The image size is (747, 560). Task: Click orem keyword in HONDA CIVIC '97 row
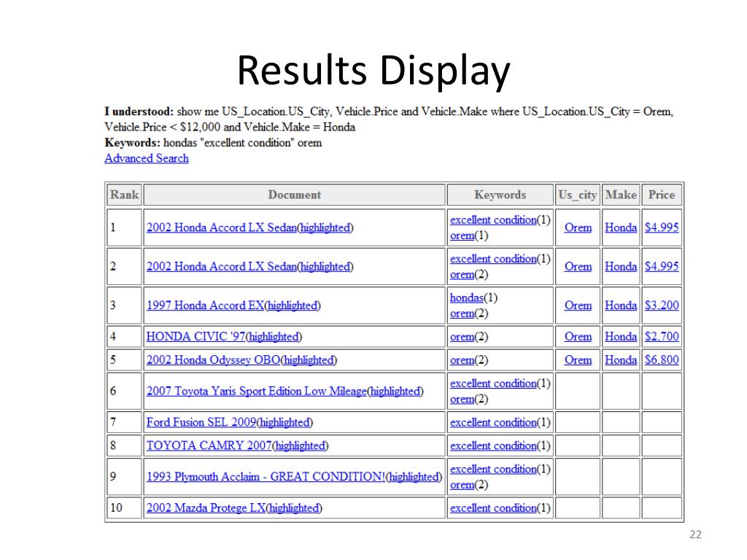click(462, 337)
